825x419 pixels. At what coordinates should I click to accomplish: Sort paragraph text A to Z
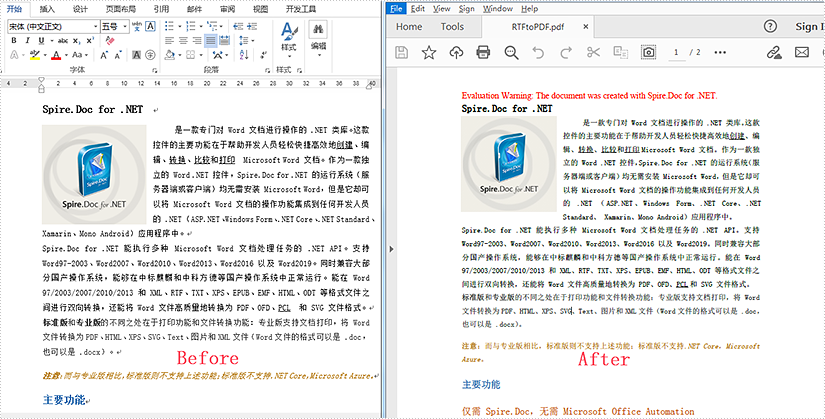point(244,55)
